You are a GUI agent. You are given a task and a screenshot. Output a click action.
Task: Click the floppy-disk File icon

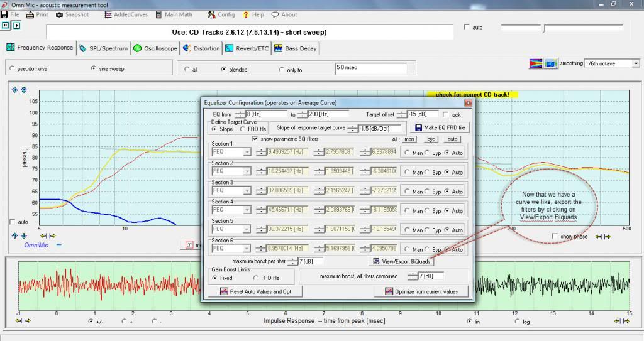pyautogui.click(x=4, y=14)
